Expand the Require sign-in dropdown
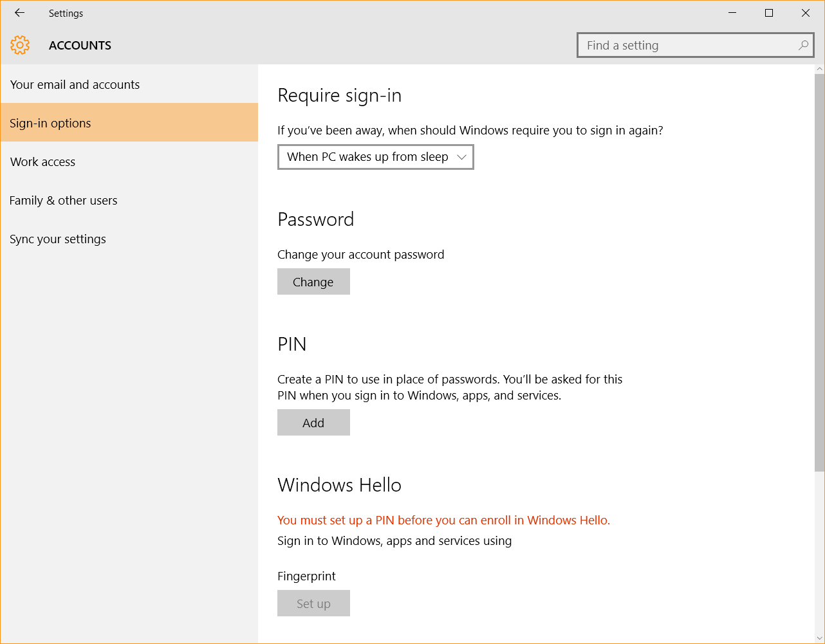Image resolution: width=825 pixels, height=644 pixels. [376, 157]
